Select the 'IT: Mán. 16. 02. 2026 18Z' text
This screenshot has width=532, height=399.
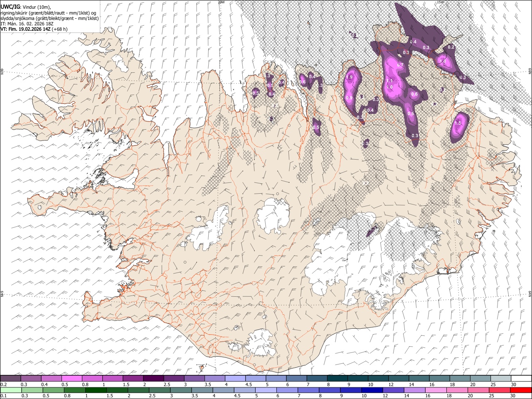click(x=27, y=24)
